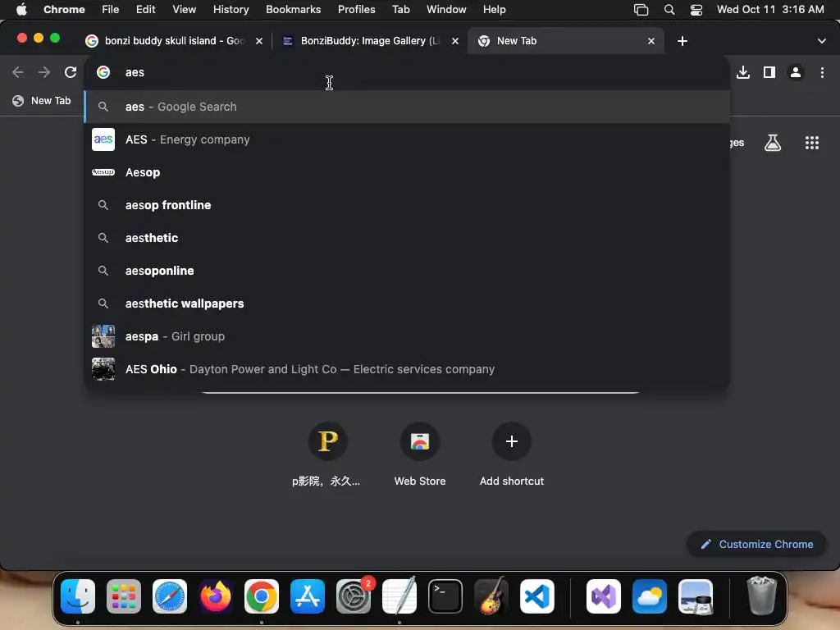Close the BonziBuddy Image Gallery tab
This screenshot has height=630, width=840.
tap(454, 41)
